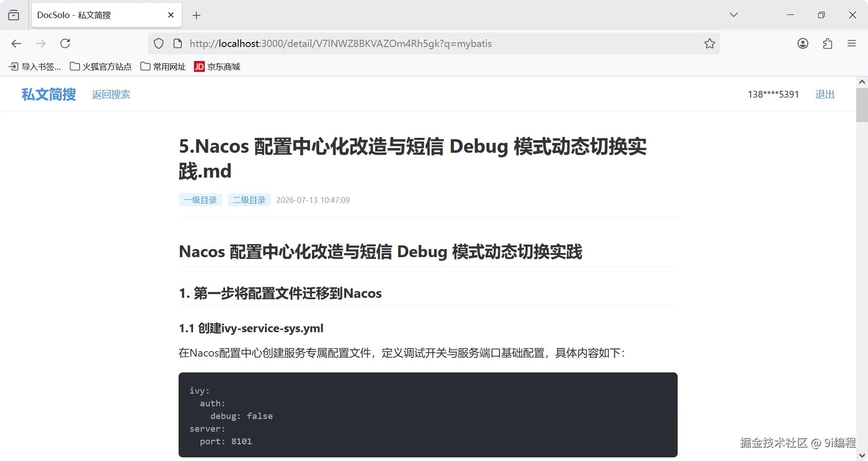Screen dimensions: 868x461
Task: Open the Firefox account icon
Action: (x=803, y=43)
